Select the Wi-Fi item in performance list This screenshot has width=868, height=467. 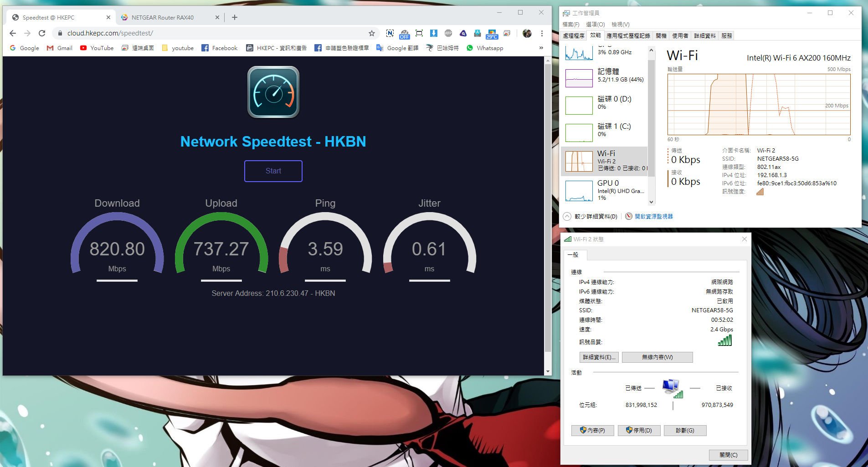coord(605,161)
